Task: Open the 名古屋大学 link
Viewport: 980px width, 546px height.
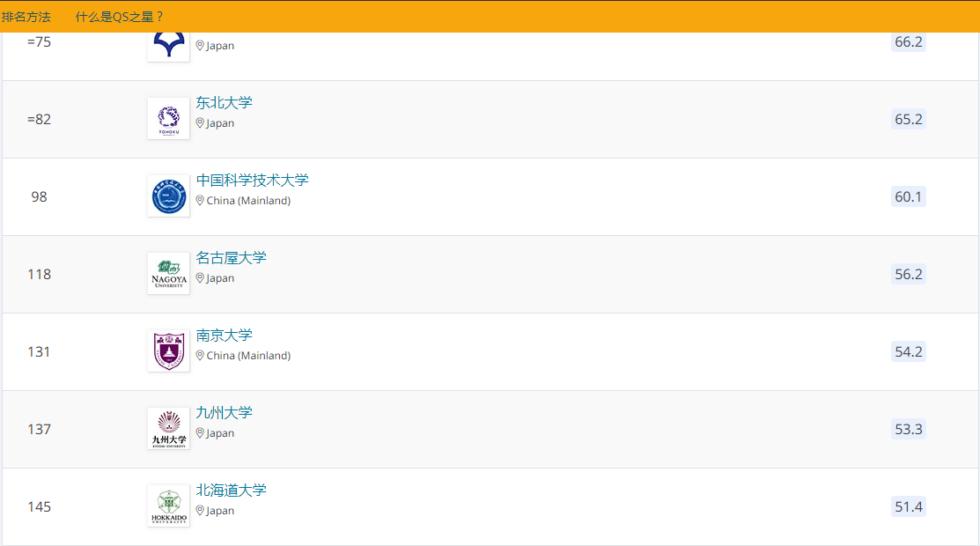Action: click(x=231, y=258)
